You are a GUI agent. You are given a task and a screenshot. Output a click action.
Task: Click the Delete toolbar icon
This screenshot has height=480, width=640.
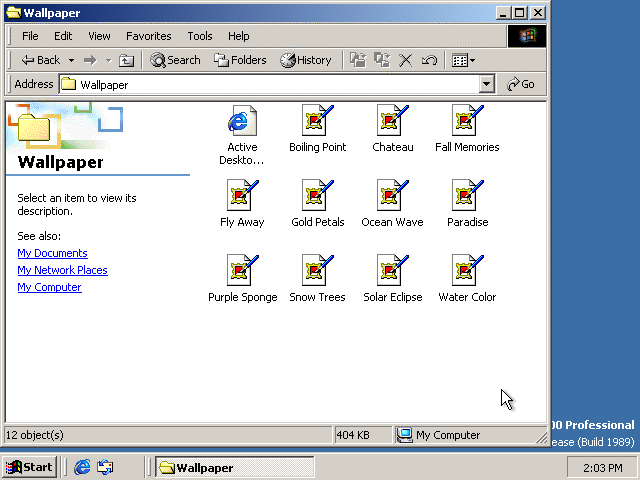[x=405, y=60]
